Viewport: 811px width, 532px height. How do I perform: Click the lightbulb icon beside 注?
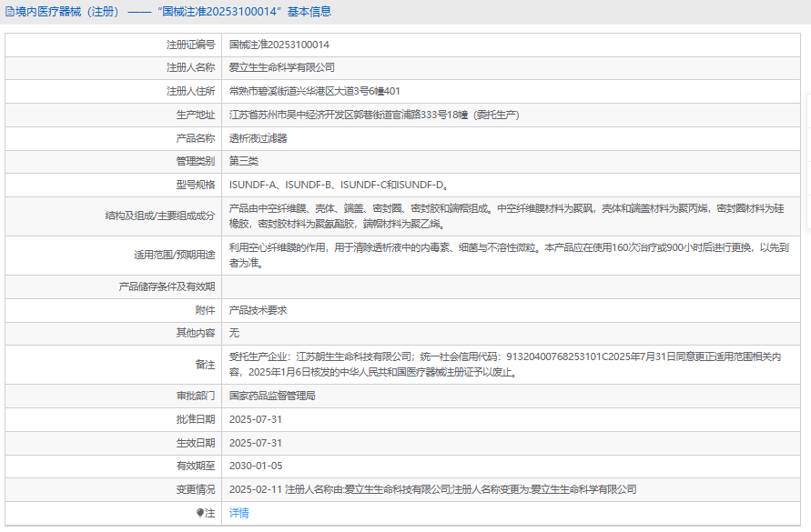pos(200,513)
